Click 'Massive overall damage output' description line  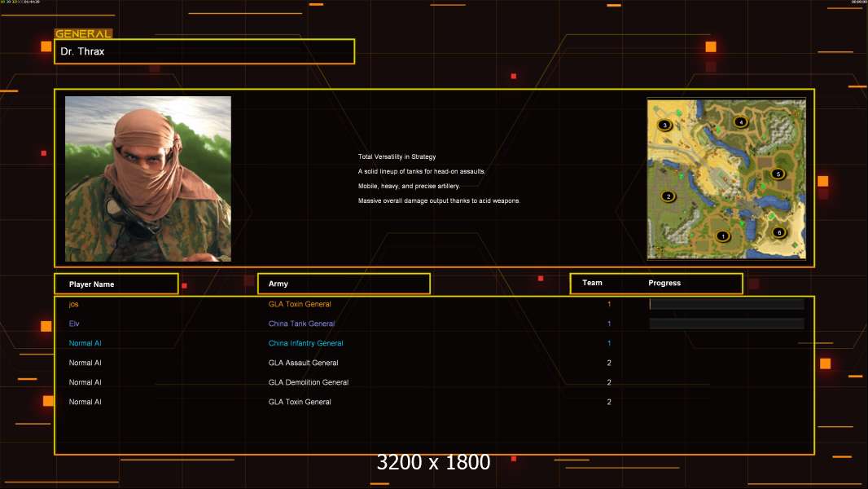click(x=439, y=200)
